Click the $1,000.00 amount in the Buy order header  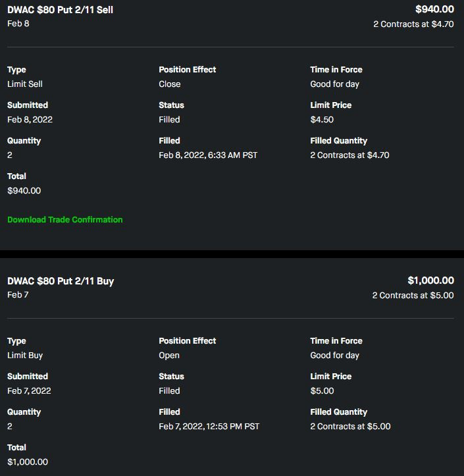[x=430, y=280]
